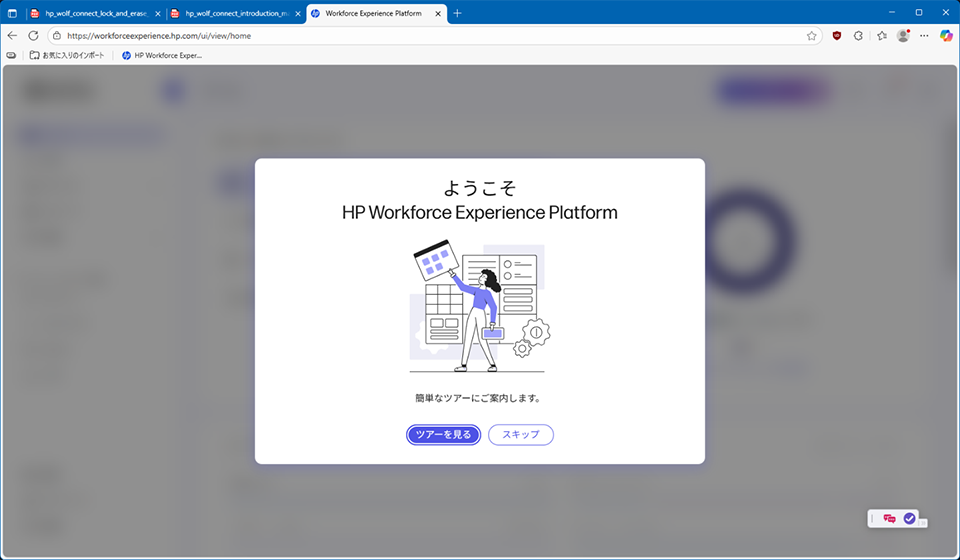
Task: Open the tab actions menu icon
Action: 12,13
